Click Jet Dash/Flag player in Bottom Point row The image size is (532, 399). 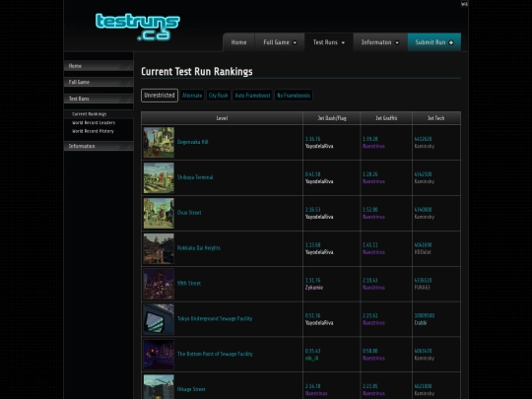pos(311,358)
